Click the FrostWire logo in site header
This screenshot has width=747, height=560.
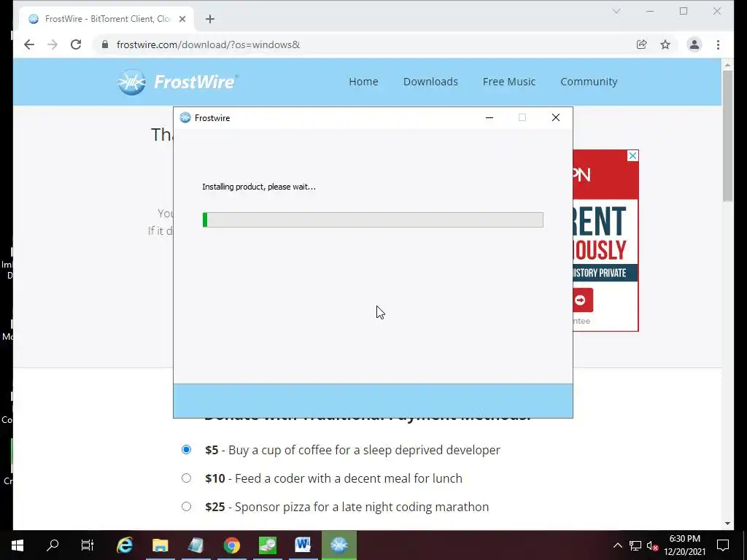coord(177,82)
